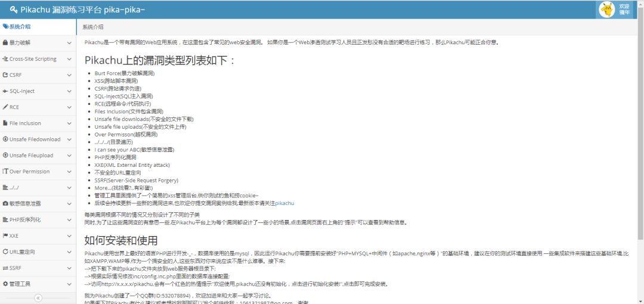
Task: Expand the PHP反序列化 chevron
Action: [69, 219]
